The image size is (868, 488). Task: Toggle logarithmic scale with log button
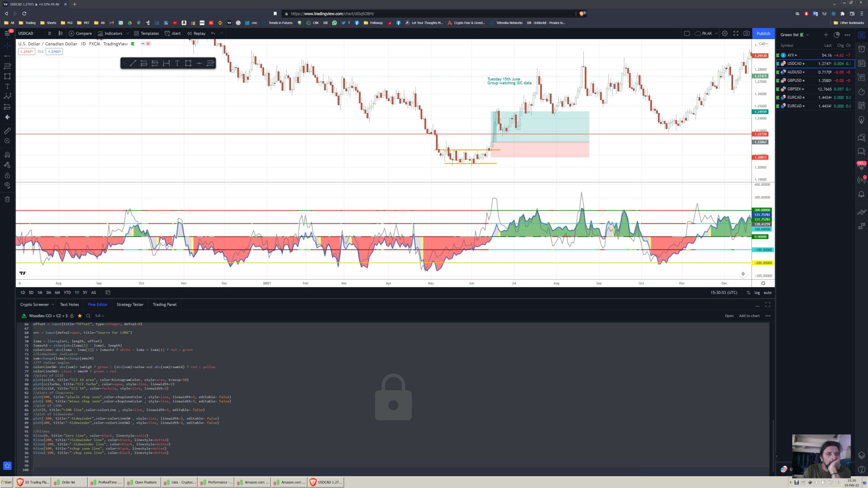pos(757,293)
